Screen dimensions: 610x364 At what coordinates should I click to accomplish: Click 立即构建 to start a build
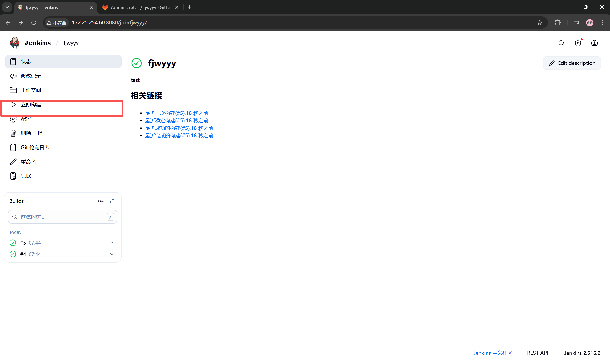31,104
